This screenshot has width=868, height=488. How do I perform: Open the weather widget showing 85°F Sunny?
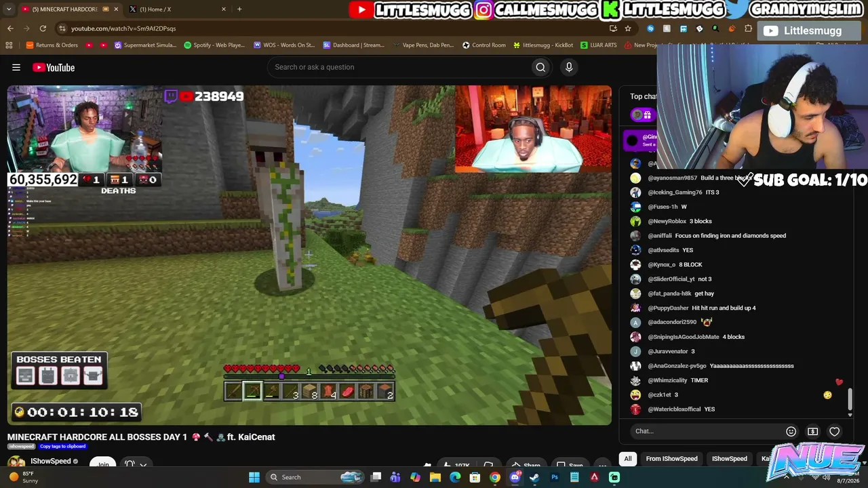click(23, 477)
